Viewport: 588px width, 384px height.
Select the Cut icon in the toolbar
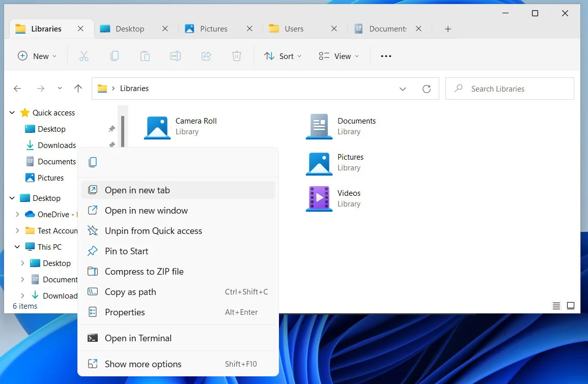(x=84, y=56)
